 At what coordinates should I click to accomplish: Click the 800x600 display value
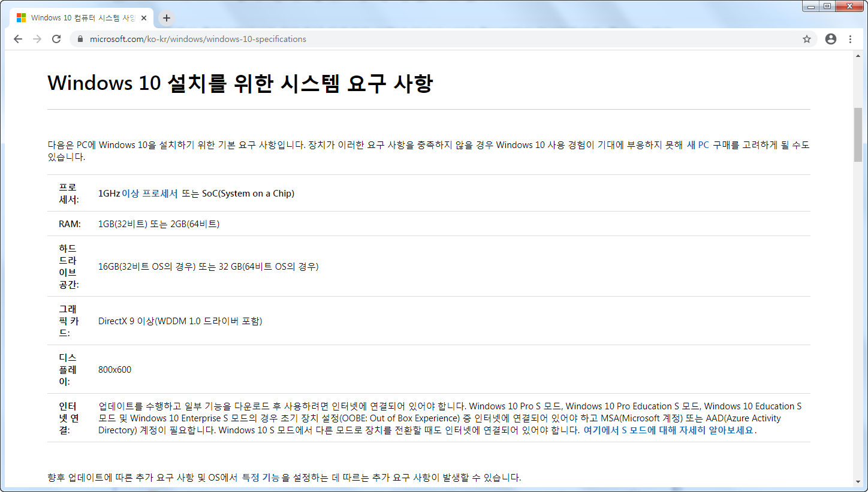point(114,370)
